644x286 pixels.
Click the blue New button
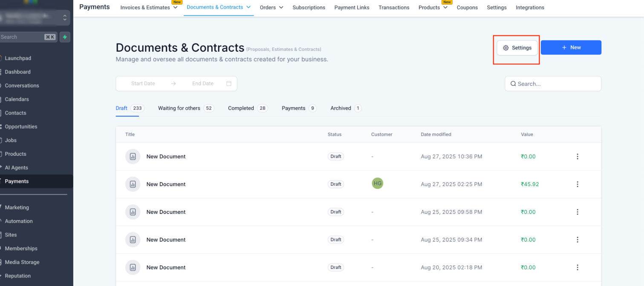click(x=571, y=47)
